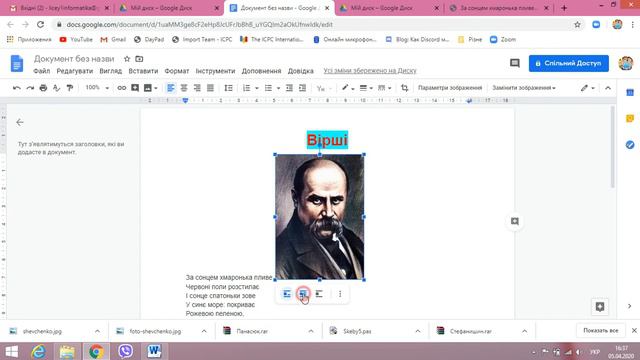
Task: Bookmark this page with the star icon
Action: [577, 24]
